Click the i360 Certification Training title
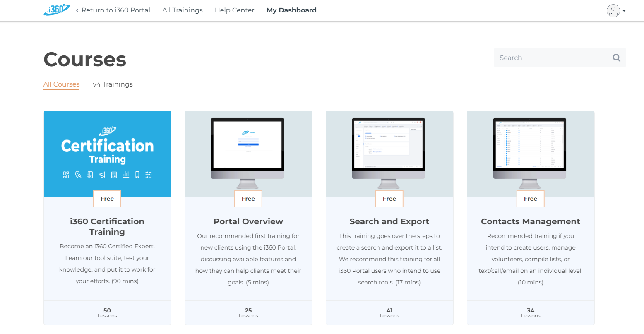Image resolution: width=644 pixels, height=334 pixels. 107,226
